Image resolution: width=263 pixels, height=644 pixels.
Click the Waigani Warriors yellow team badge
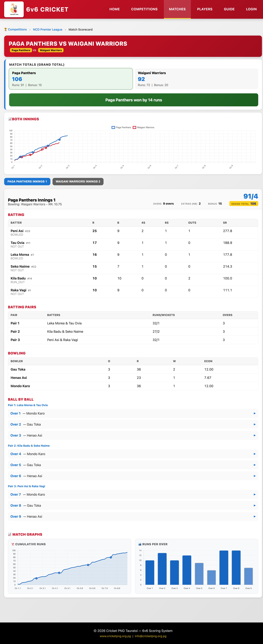coord(51,50)
